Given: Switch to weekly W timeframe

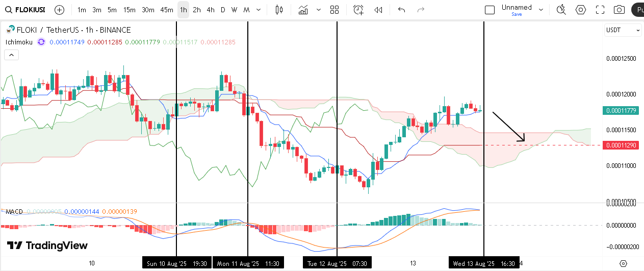Looking at the screenshot, I should (234, 10).
